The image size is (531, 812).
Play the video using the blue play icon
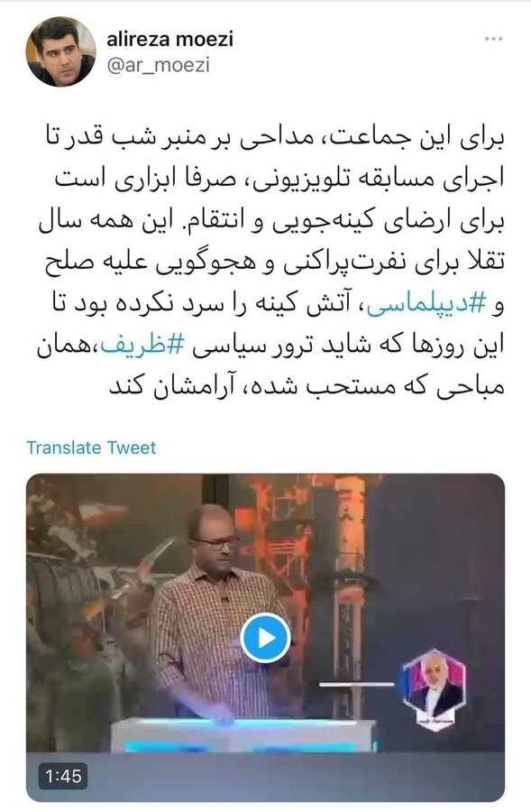coord(265,638)
